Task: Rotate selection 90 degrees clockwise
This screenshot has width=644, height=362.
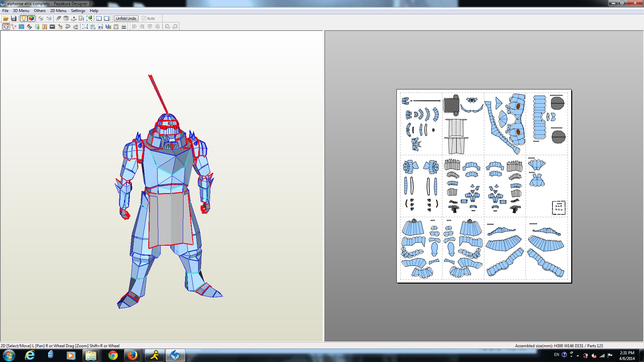Action: (x=175, y=26)
